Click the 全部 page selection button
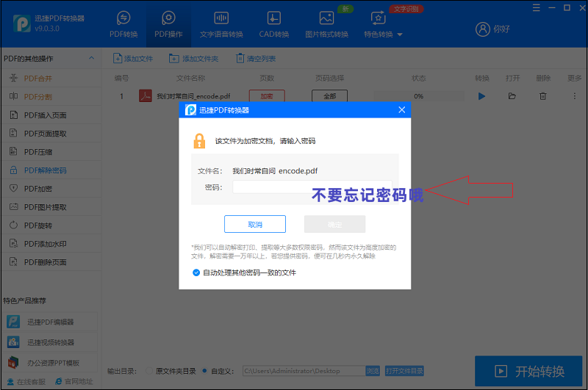Image resolution: width=588 pixels, height=390 pixels. click(x=329, y=96)
